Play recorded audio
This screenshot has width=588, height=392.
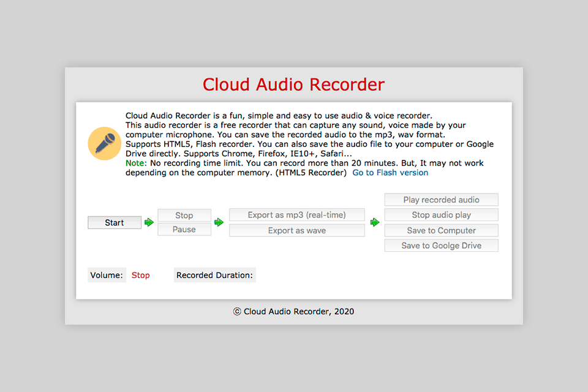pos(442,200)
